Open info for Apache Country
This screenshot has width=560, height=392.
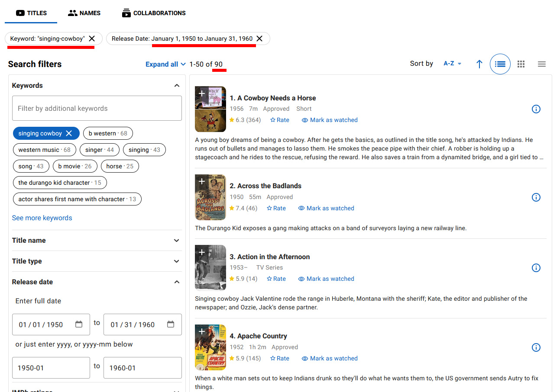(x=536, y=347)
